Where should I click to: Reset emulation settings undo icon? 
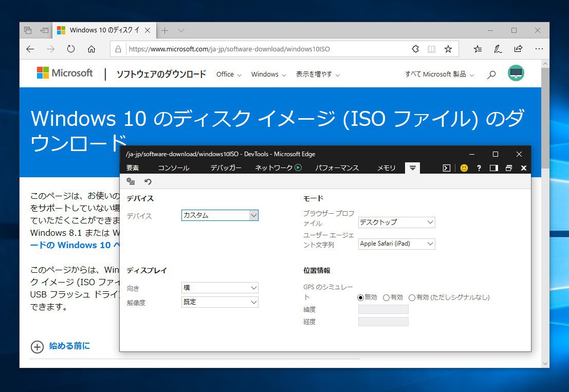point(148,181)
